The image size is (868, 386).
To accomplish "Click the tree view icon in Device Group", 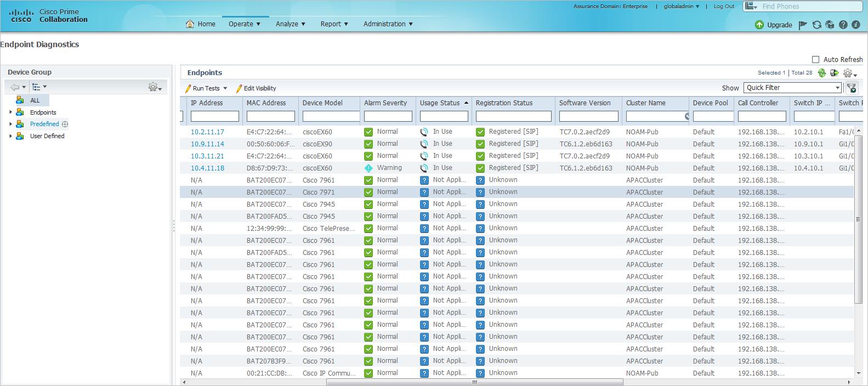I will coord(36,87).
